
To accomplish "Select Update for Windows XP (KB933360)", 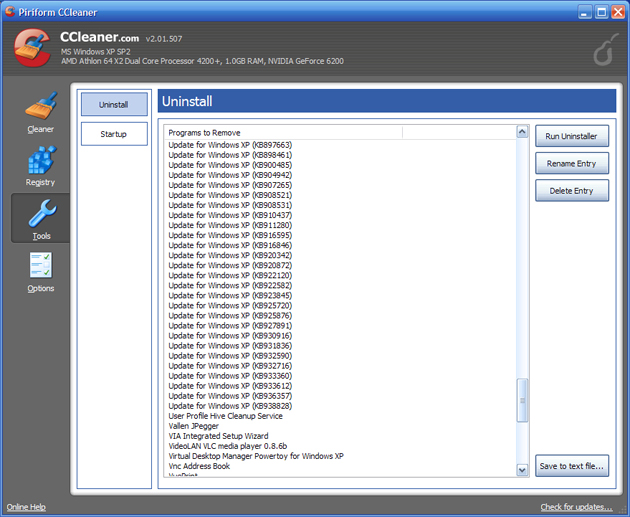I will click(x=230, y=376).
